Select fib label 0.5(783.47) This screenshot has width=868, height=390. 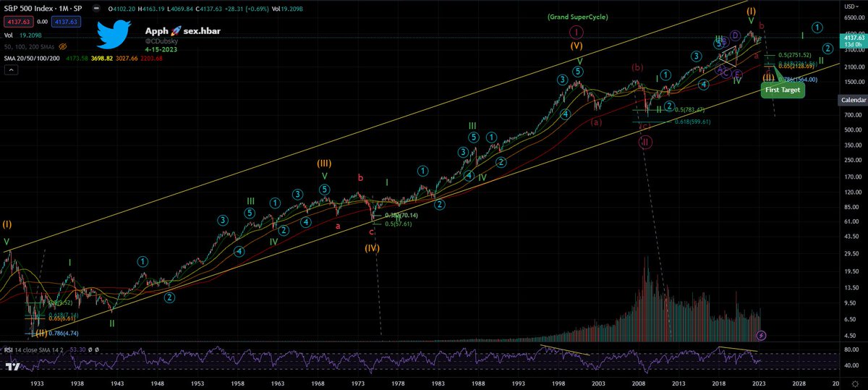click(x=691, y=109)
